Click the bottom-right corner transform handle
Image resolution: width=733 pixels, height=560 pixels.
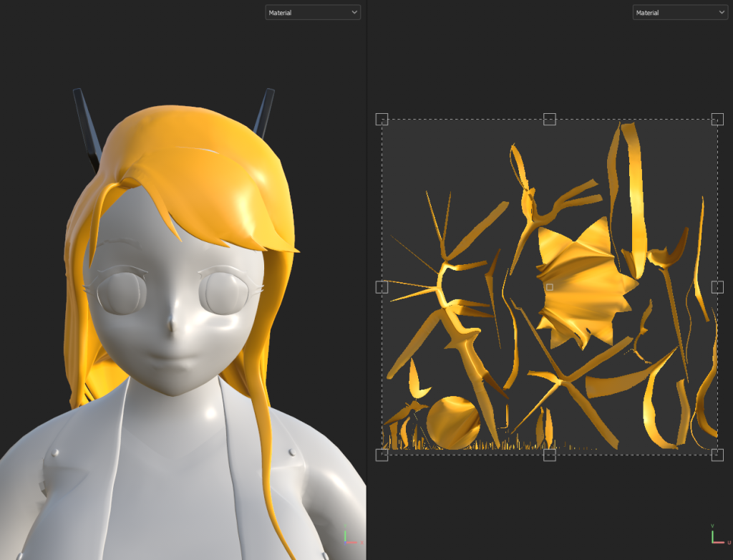[x=717, y=455]
